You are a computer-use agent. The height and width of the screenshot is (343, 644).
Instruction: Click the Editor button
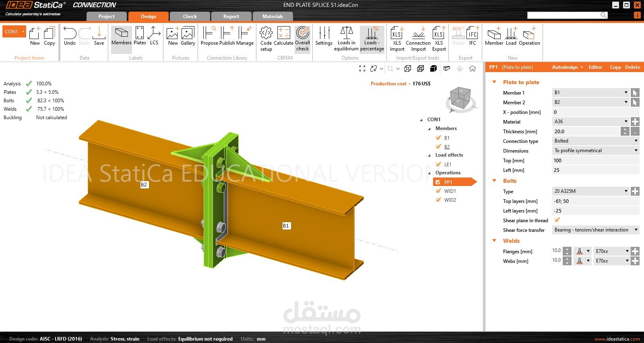coord(595,67)
